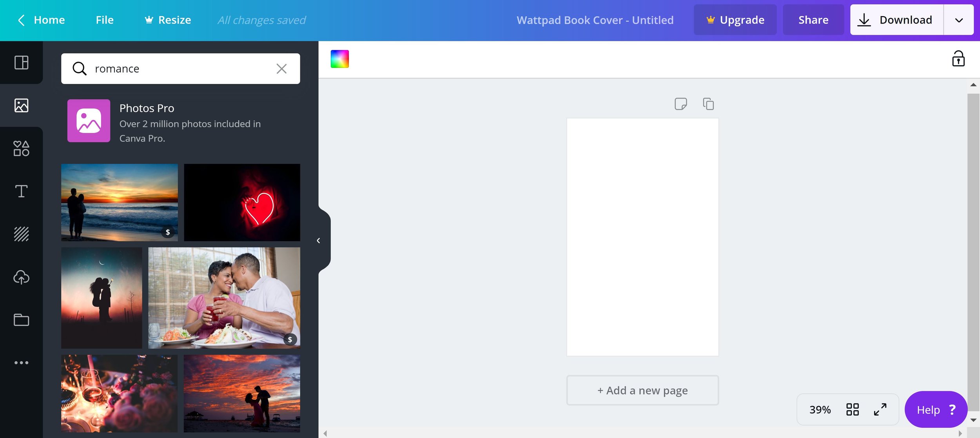Click the dollar badge on dining couple photo
The width and height of the screenshot is (980, 438).
point(290,340)
